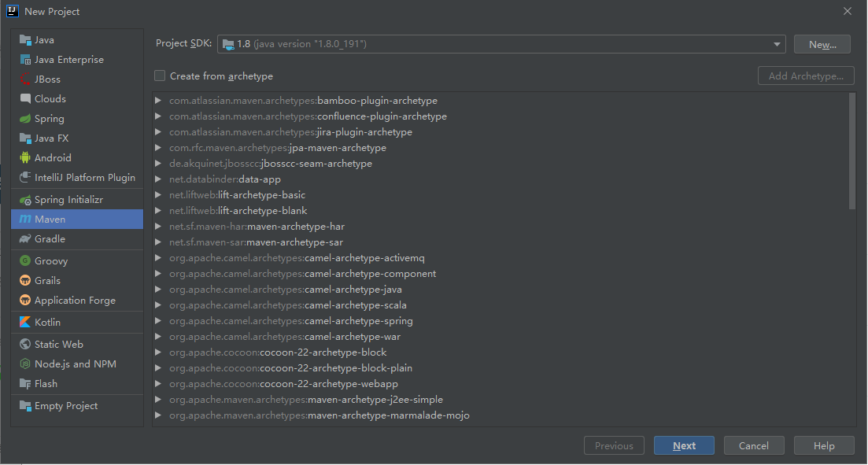
Task: Click the Maven 'm' icon
Action: click(25, 220)
